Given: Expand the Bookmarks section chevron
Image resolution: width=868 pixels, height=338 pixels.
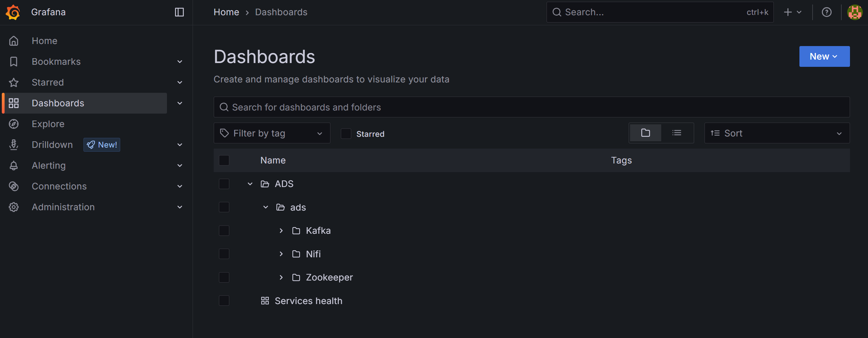Looking at the screenshot, I should point(180,62).
